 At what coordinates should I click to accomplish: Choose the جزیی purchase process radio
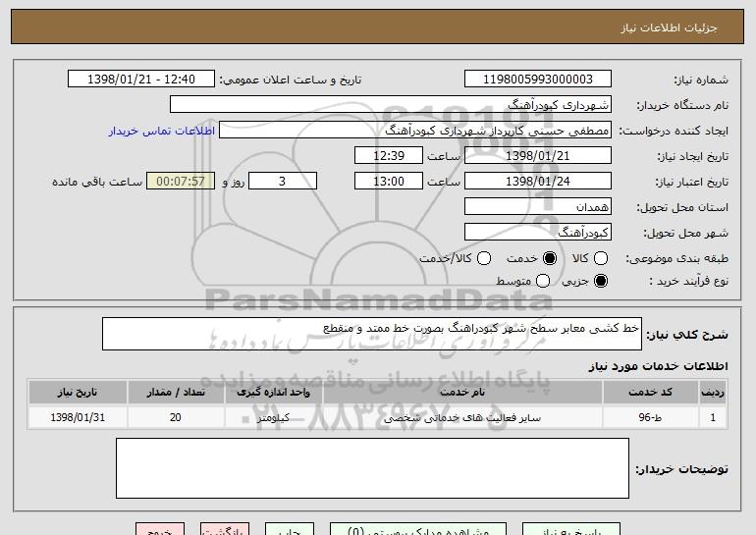(x=601, y=281)
